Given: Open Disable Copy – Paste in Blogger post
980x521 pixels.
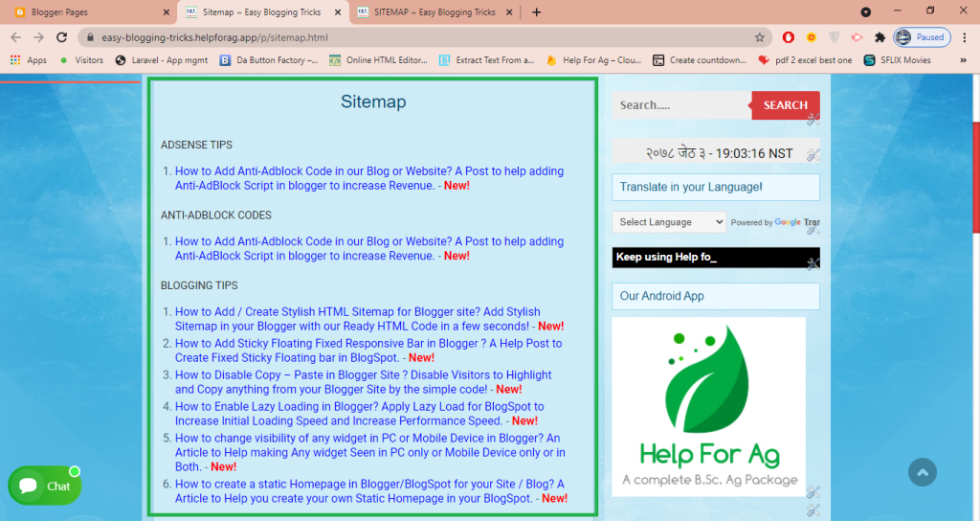Looking at the screenshot, I should click(x=363, y=382).
